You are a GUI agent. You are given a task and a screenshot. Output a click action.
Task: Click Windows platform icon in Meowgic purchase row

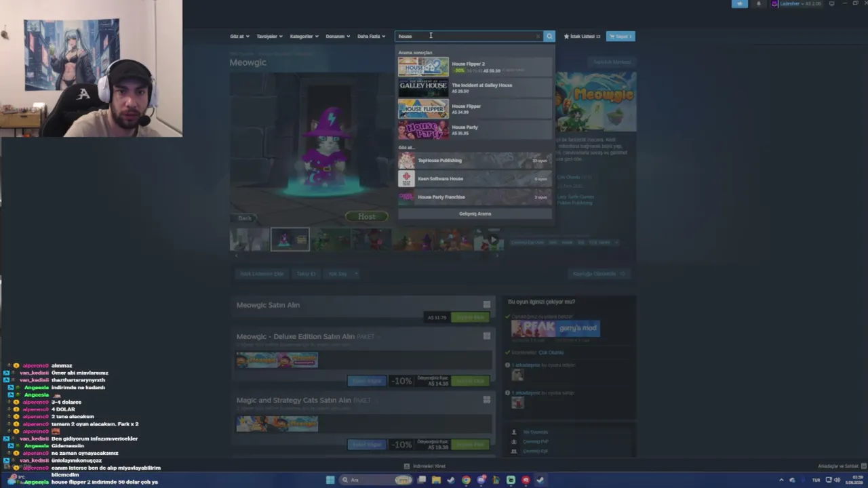(487, 304)
